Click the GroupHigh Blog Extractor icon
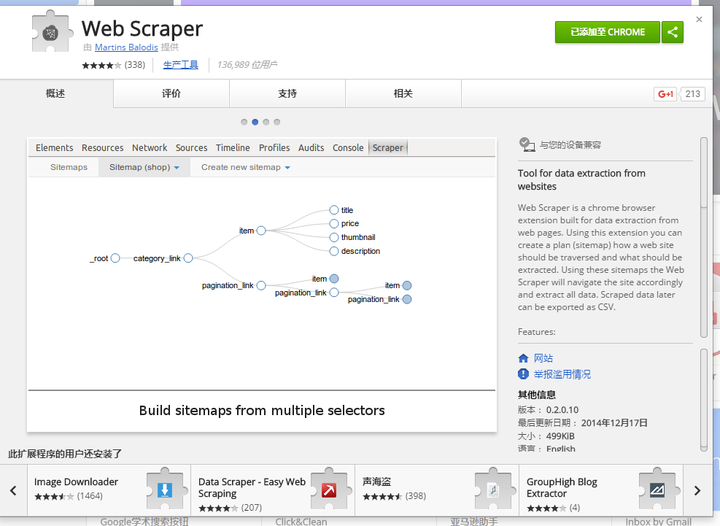720x526 pixels. (x=657, y=488)
